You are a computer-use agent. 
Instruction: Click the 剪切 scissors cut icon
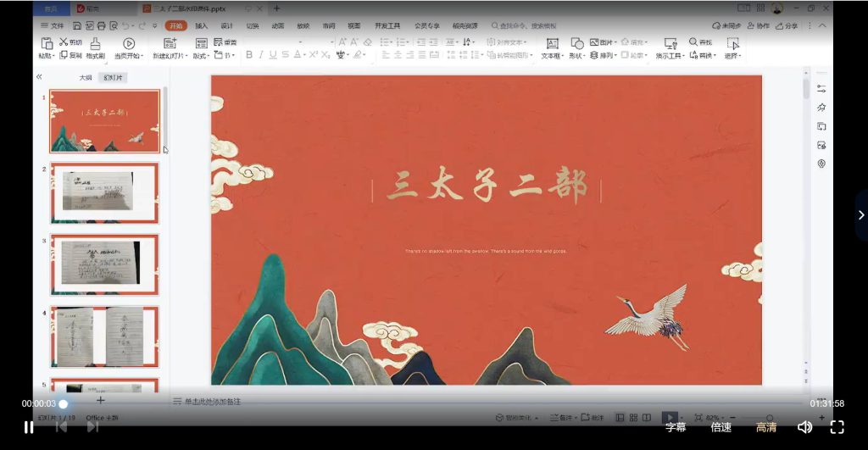click(x=64, y=42)
